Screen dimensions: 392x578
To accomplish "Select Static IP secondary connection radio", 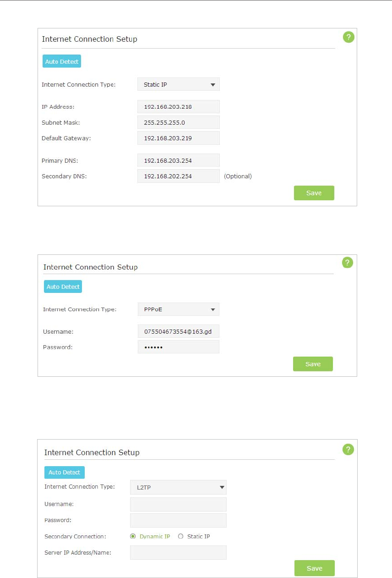I will click(x=180, y=536).
